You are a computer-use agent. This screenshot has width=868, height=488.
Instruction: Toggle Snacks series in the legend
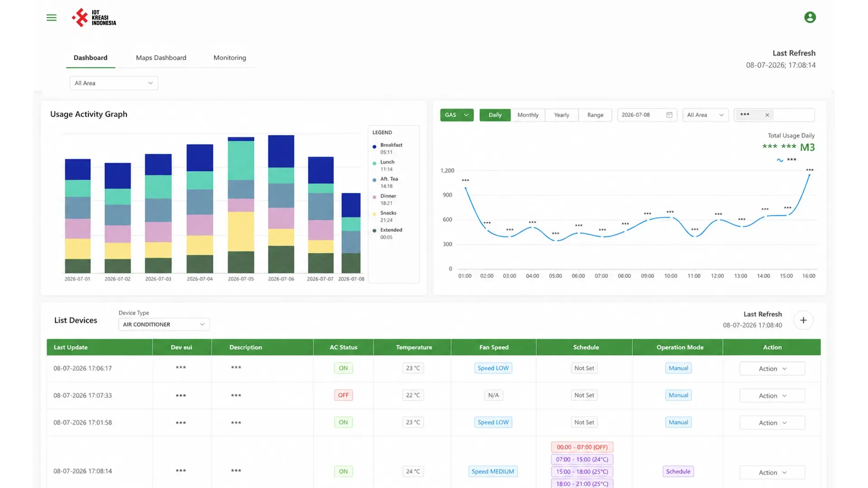tap(384, 216)
